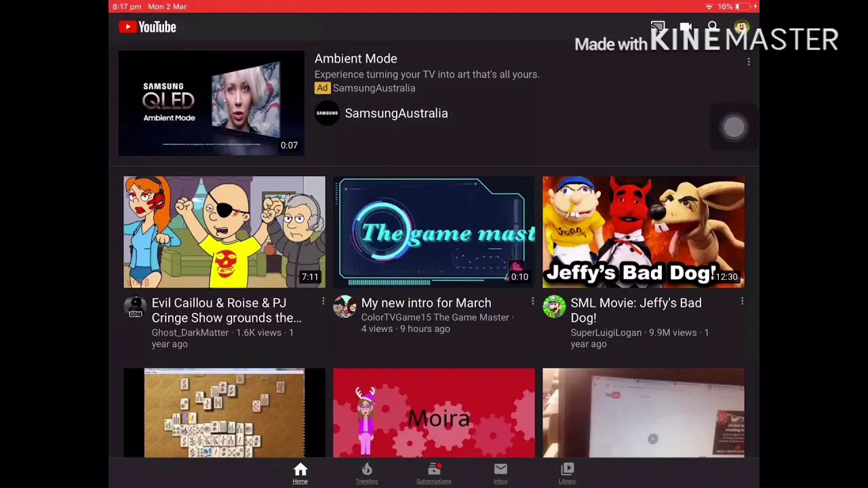Screen dimensions: 868x488
Task: Play the Evil Caillou video thumbnail
Action: [224, 232]
